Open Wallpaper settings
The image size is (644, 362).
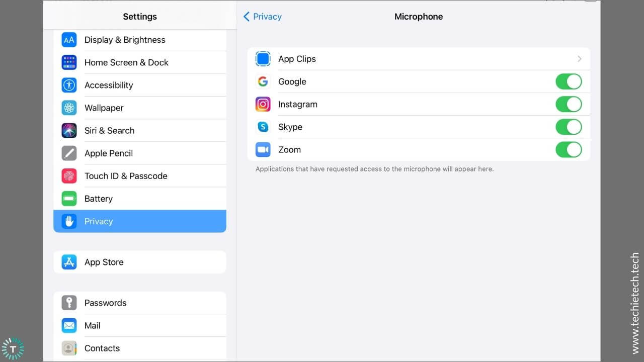tap(140, 108)
